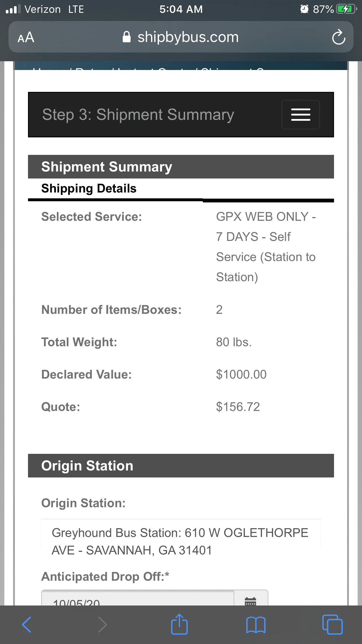362x644 pixels.
Task: Tap the Shipping Details subheading
Action: pos(89,188)
